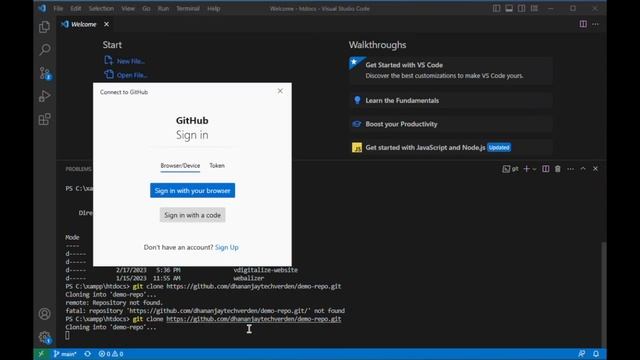This screenshot has height=360, width=640.
Task: Open the Search view in activity bar
Action: pyautogui.click(x=44, y=50)
